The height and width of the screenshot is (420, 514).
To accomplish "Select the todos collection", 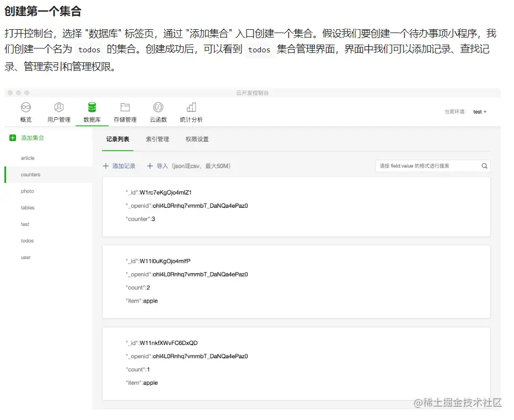I will click(x=27, y=241).
